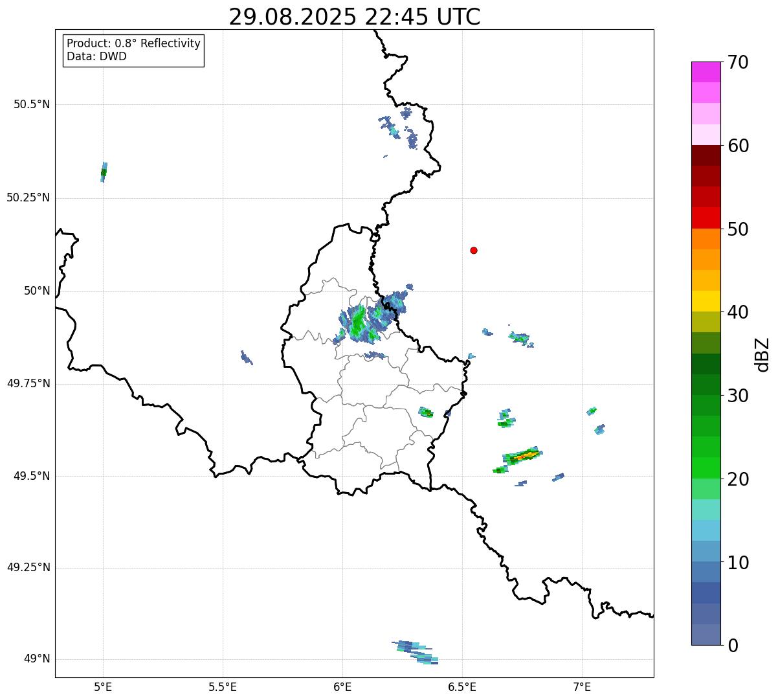Click the 50.5°N latitude label
The width and height of the screenshot is (778, 700).
click(x=32, y=104)
